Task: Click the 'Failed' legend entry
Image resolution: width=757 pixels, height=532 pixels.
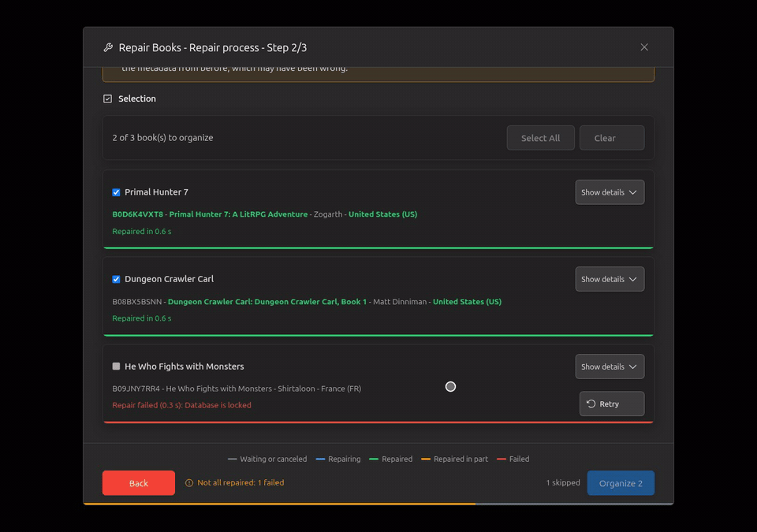Action: (513, 459)
